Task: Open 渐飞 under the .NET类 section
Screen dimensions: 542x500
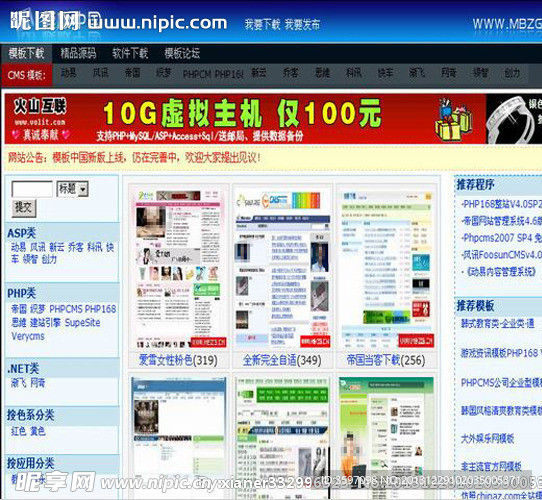Action: [18, 383]
